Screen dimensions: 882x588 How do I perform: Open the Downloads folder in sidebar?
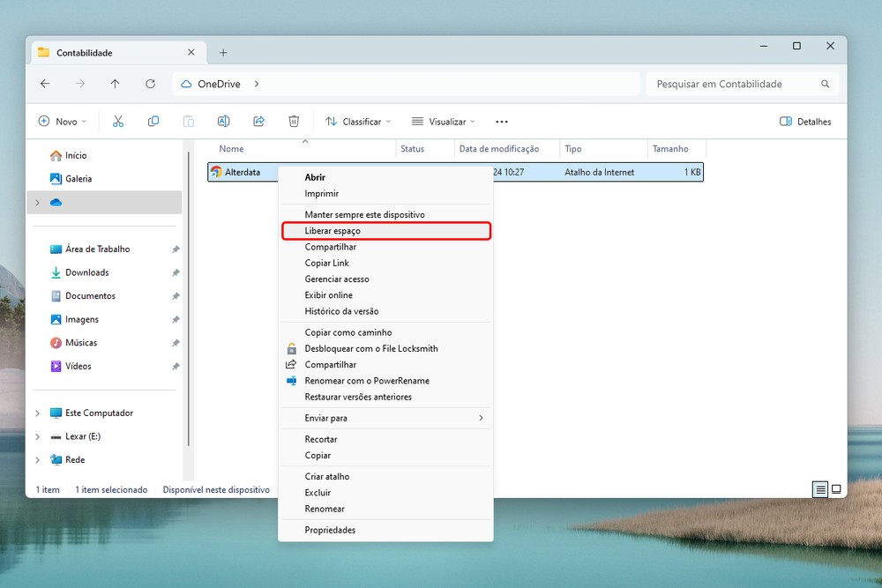click(x=86, y=272)
